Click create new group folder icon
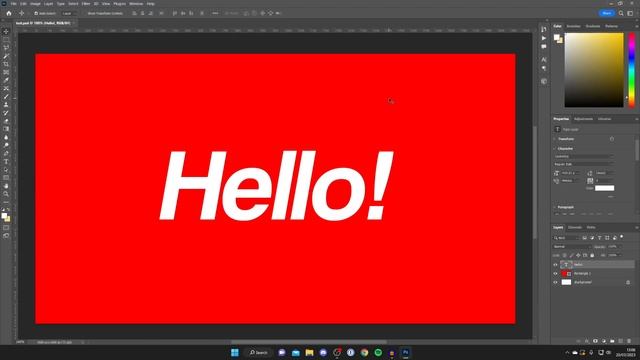Viewport: 640px width, 360px height. (x=612, y=341)
